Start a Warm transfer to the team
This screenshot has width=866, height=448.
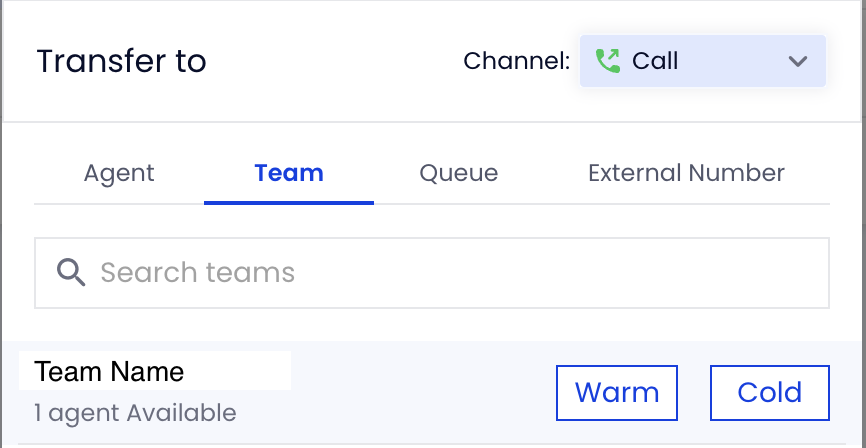pos(616,393)
